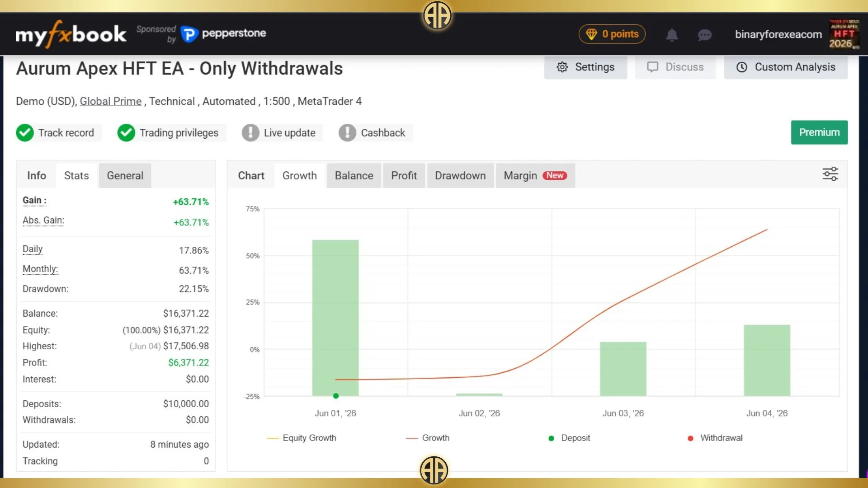The image size is (868, 488).
Task: Toggle Deposit legend series
Action: [569, 438]
